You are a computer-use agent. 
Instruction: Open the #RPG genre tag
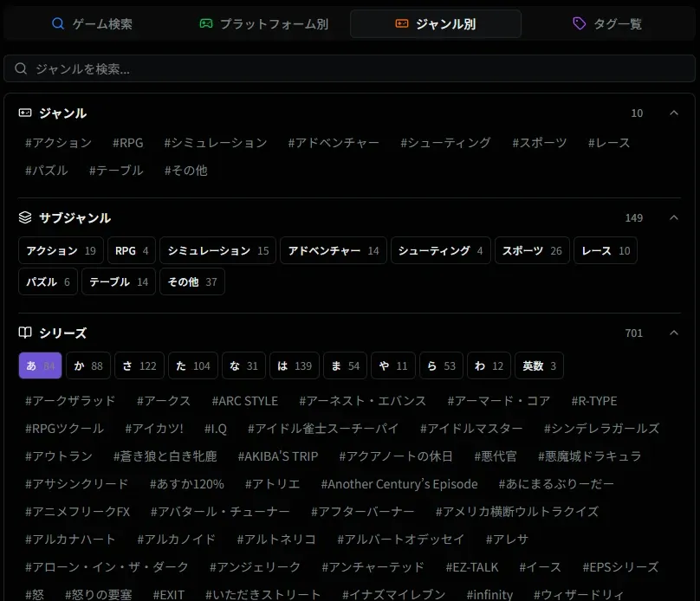(127, 143)
